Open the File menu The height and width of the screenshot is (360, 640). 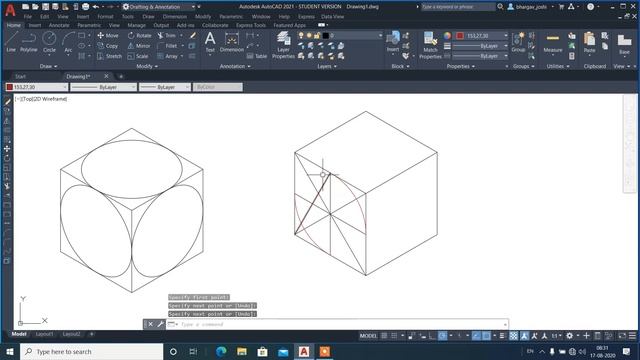pyautogui.click(x=27, y=16)
